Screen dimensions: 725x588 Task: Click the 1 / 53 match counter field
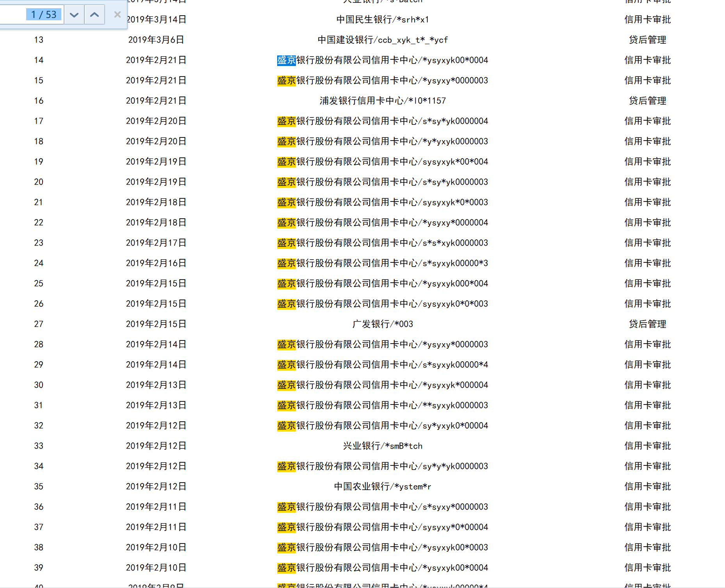(44, 15)
